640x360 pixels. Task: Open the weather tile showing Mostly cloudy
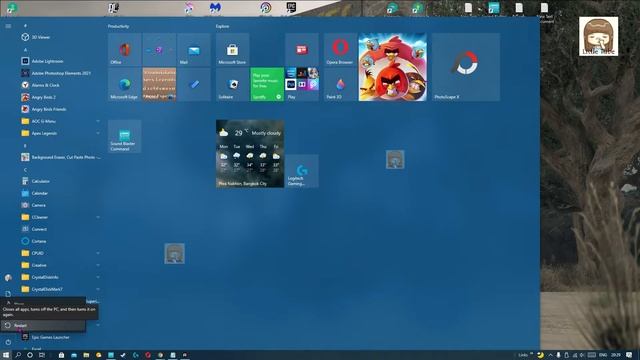coord(250,153)
